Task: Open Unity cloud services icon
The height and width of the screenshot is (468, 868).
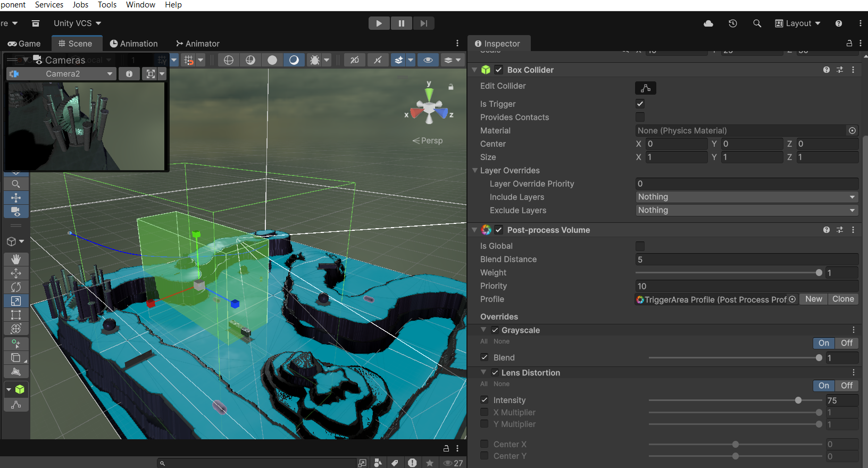Action: 708,23
